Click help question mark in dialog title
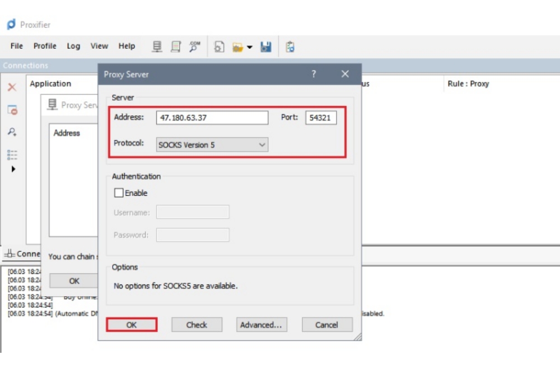The width and height of the screenshot is (560, 392). (x=314, y=74)
